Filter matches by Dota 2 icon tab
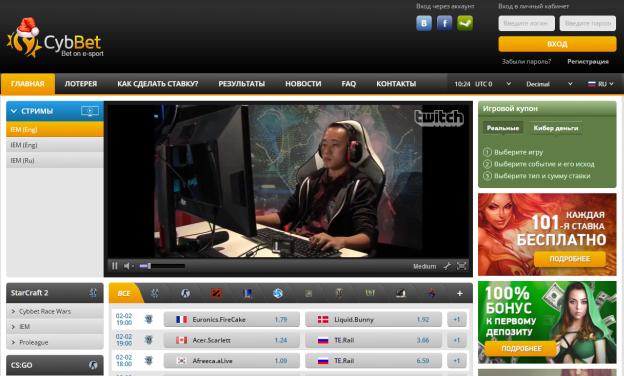 216,293
